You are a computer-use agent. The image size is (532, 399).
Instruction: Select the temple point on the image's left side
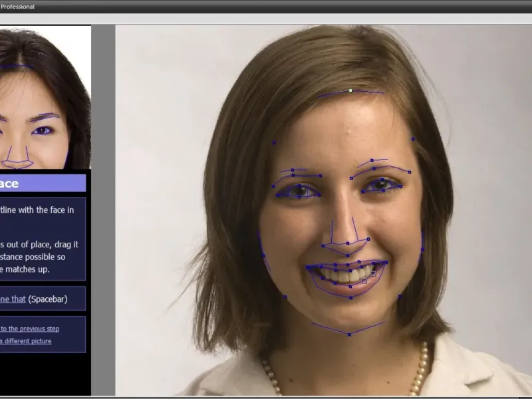[274, 143]
